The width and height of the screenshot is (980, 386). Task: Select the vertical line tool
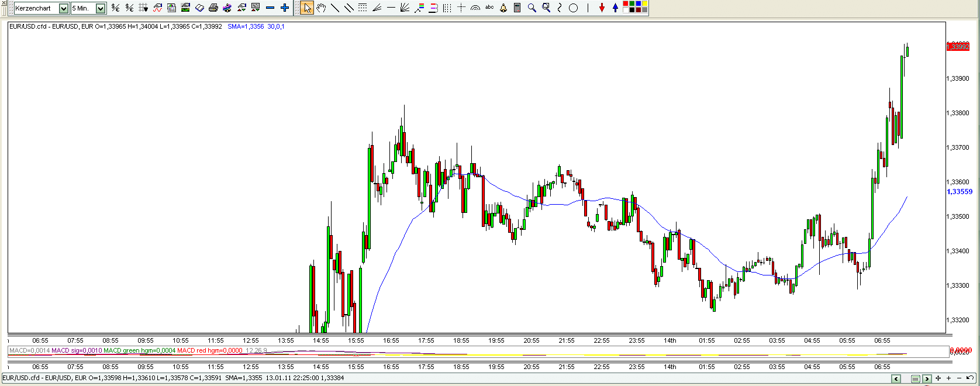[x=588, y=8]
